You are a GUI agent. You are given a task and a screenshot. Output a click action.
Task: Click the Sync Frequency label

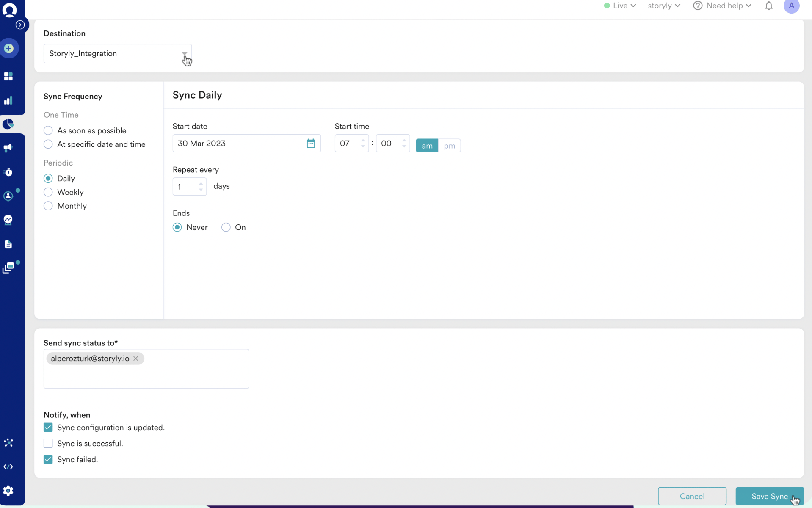(x=73, y=97)
